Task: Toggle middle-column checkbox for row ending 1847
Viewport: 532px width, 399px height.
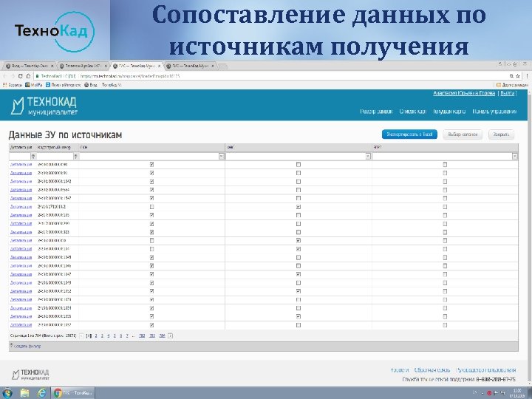Action: 299,274
